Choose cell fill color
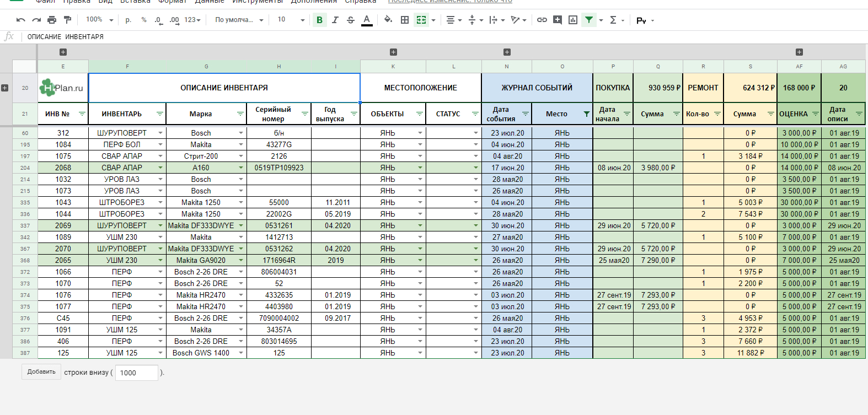This screenshot has height=415, width=868. coord(388,20)
